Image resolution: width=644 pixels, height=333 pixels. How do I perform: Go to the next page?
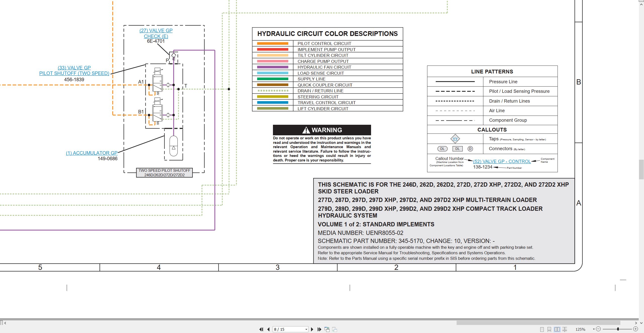pyautogui.click(x=312, y=329)
